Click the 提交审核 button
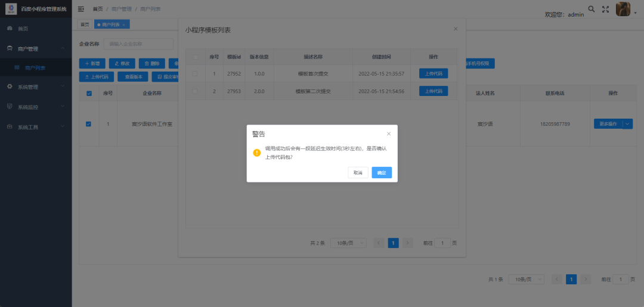Screen dimensions: 644x307 click(x=165, y=77)
